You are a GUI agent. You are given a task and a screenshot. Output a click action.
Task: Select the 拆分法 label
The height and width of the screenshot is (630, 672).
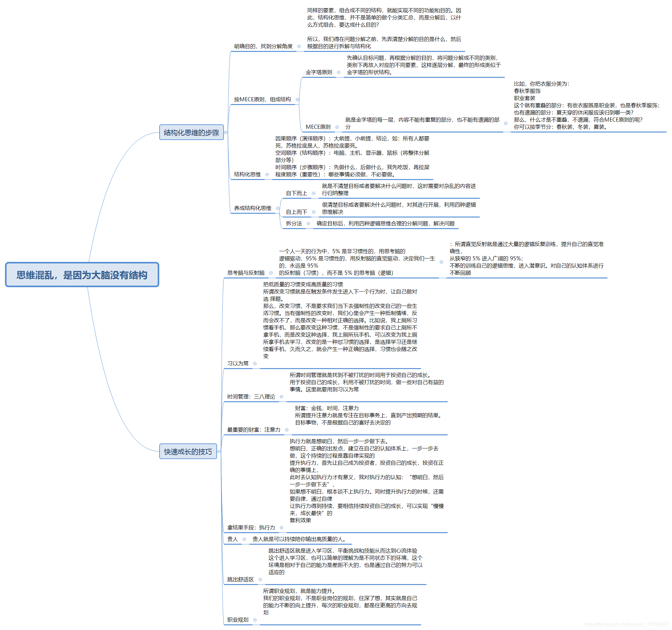[294, 224]
